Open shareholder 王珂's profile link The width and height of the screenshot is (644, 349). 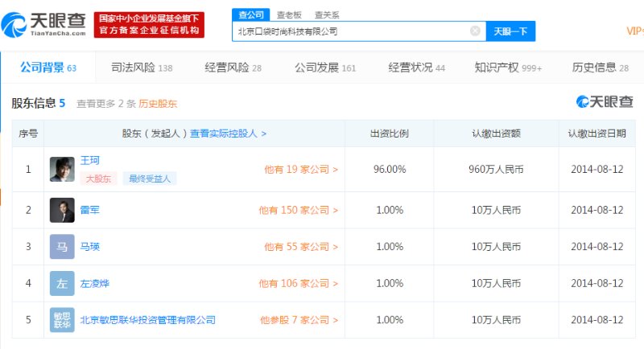[90, 160]
